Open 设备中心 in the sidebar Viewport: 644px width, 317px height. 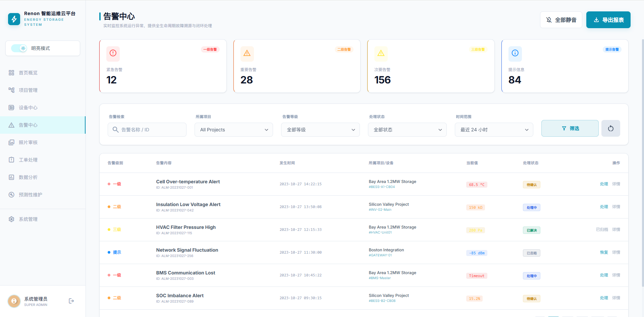(28, 108)
